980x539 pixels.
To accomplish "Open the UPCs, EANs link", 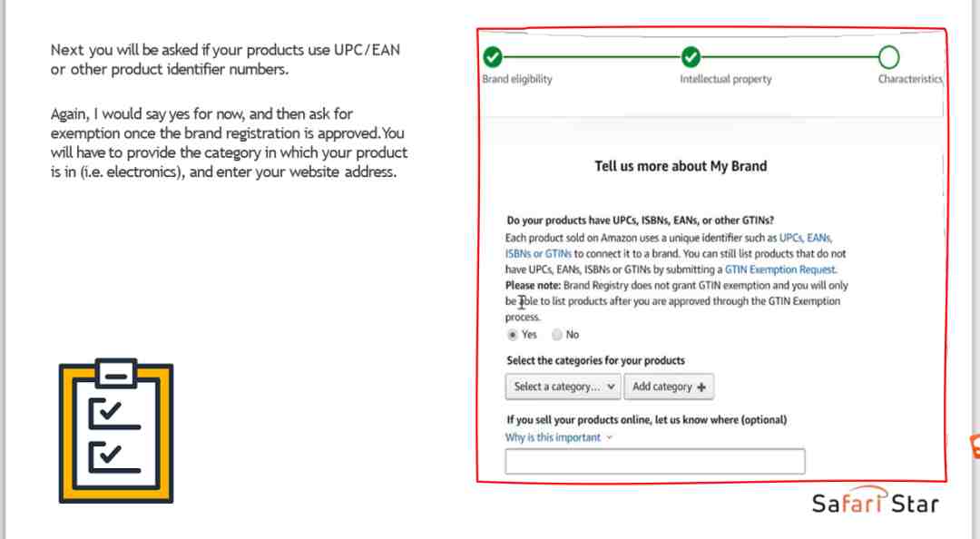I will (805, 238).
